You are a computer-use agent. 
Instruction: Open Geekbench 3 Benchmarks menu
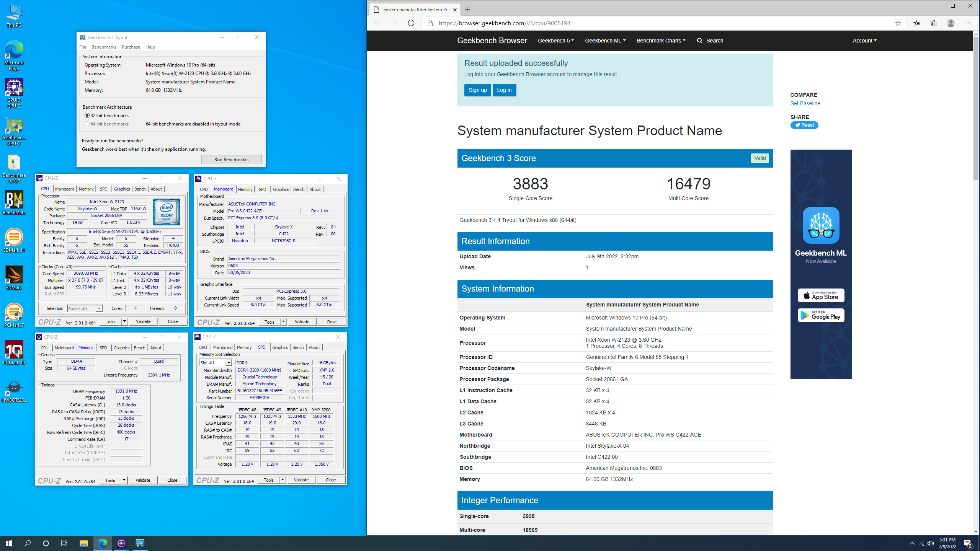click(104, 47)
